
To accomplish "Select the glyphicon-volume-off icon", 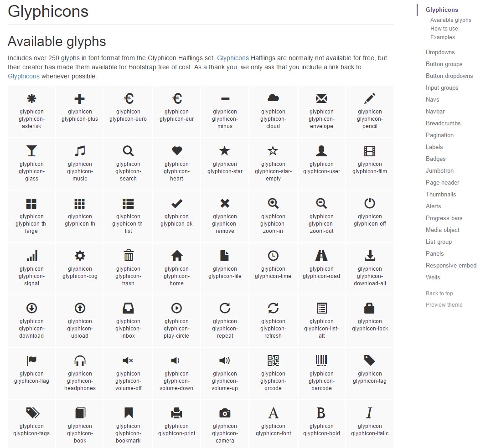I will 128,361.
